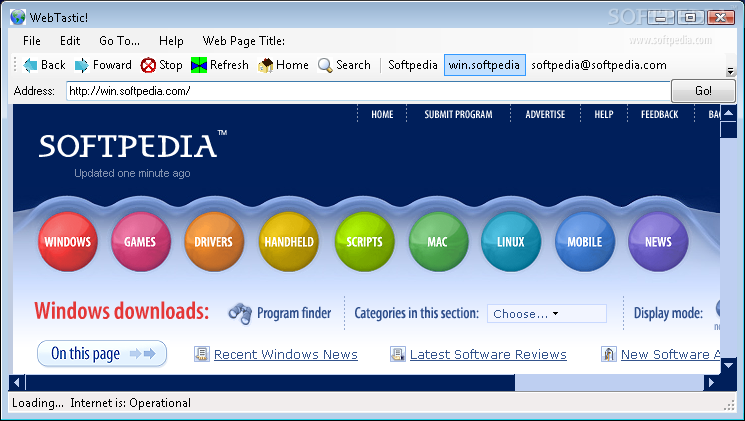The width and height of the screenshot is (745, 421).
Task: Click the horizontal scrollbar right arrow
Action: coord(711,383)
